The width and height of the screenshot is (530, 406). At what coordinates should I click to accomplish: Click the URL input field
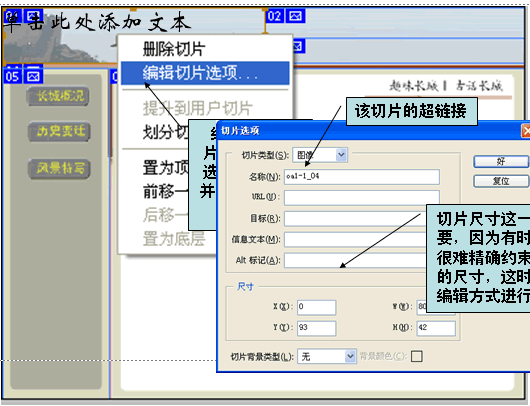pos(362,197)
